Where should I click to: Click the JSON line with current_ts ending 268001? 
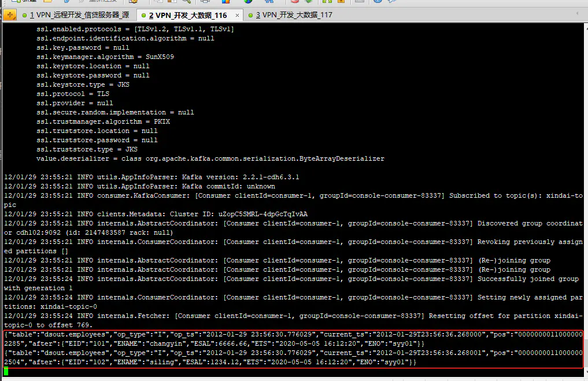pyautogui.click(x=293, y=353)
